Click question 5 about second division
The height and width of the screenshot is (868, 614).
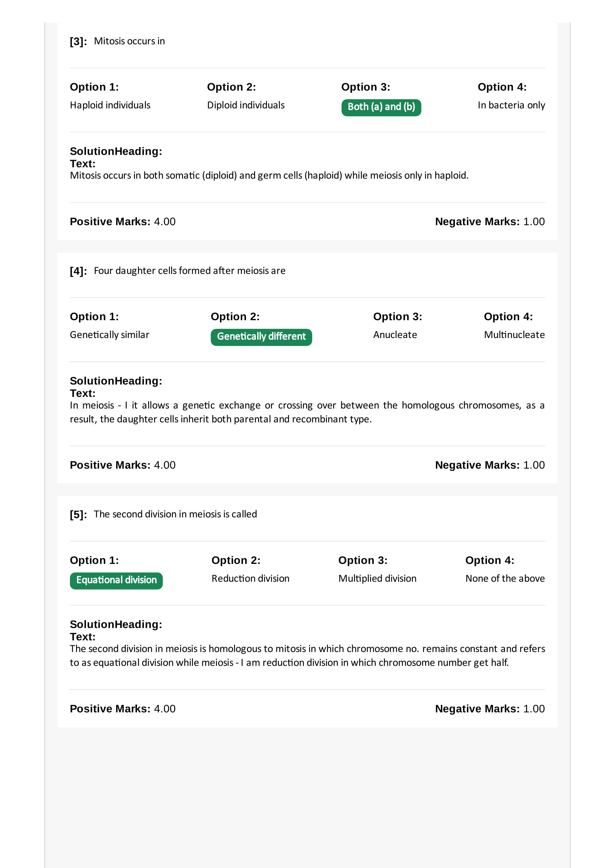[x=175, y=514]
